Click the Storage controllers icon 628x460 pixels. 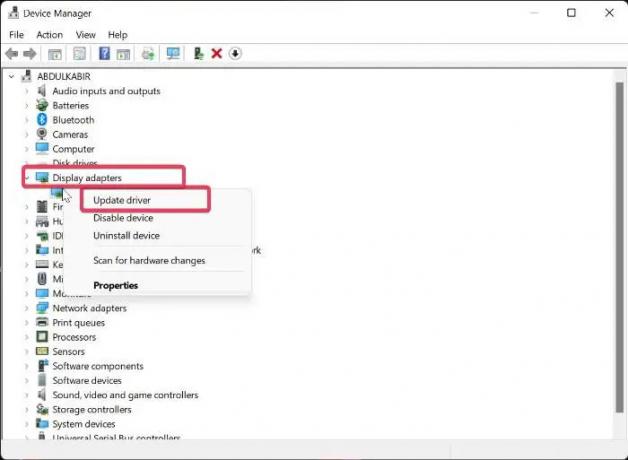coord(42,409)
